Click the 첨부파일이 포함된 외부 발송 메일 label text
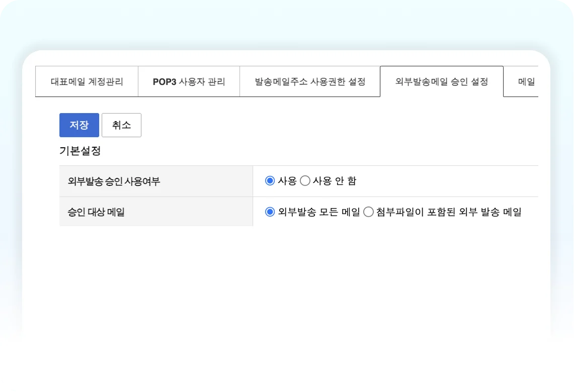Viewport: 574px width, 392px height. 449,212
